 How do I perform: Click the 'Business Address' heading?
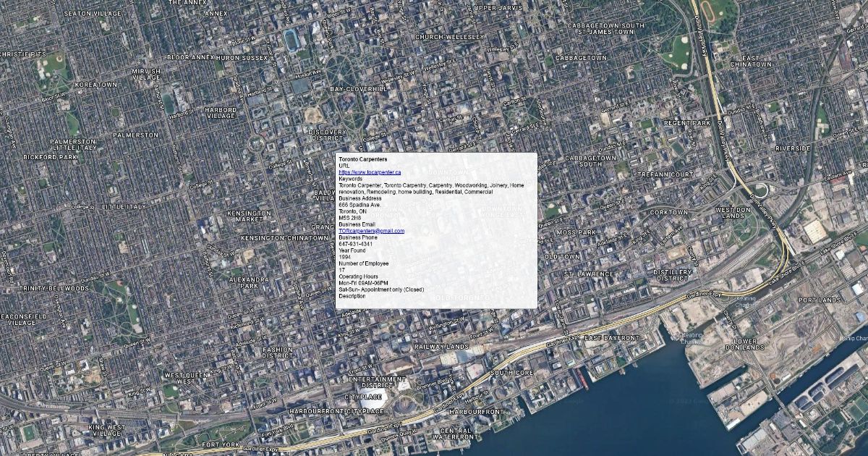tap(359, 198)
